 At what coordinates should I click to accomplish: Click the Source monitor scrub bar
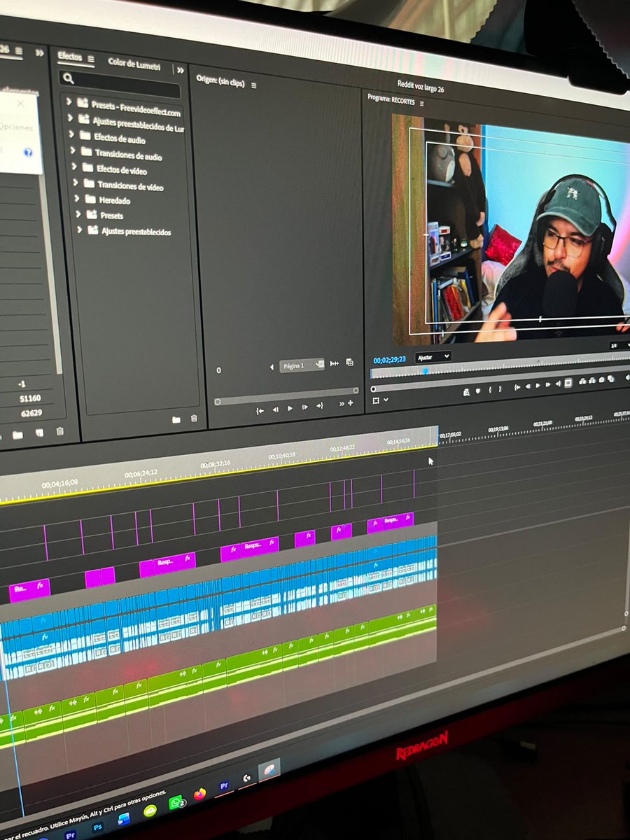[287, 396]
